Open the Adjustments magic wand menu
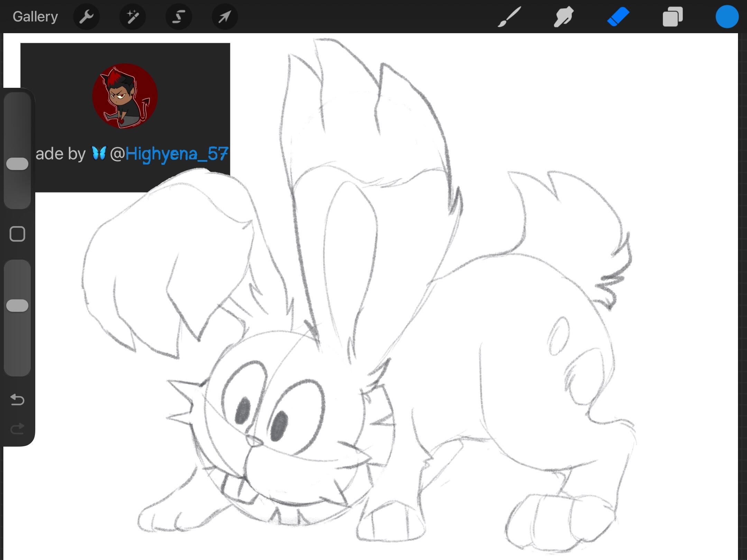Screen dimensions: 747x560 [132, 17]
